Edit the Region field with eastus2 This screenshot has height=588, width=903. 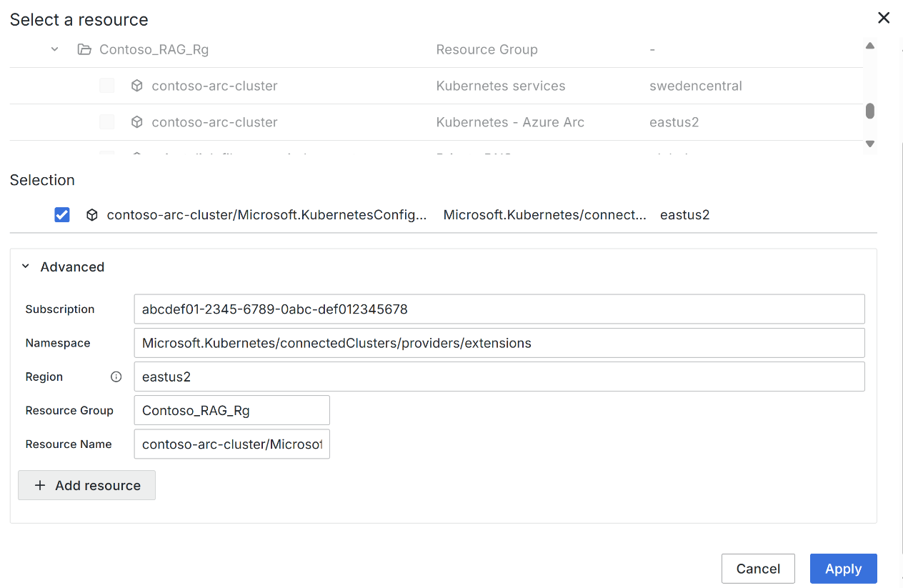pyautogui.click(x=499, y=377)
